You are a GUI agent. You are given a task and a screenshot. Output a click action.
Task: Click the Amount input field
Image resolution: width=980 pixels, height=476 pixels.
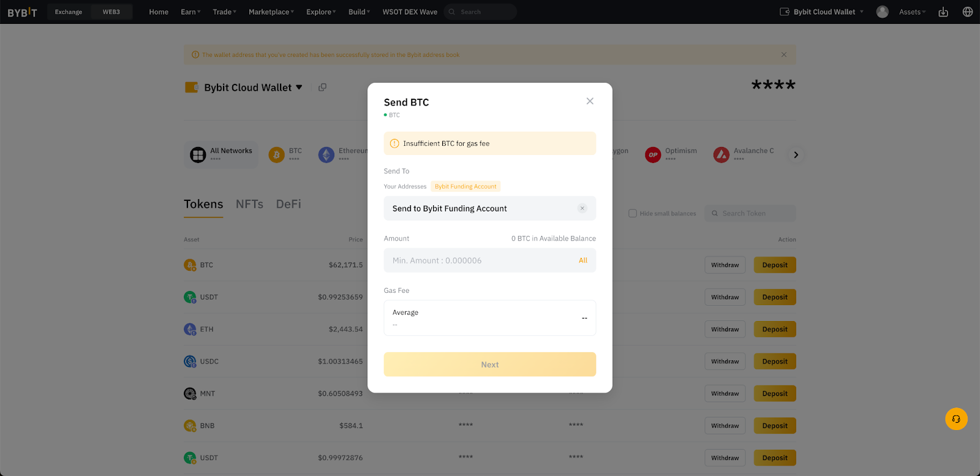coord(490,260)
